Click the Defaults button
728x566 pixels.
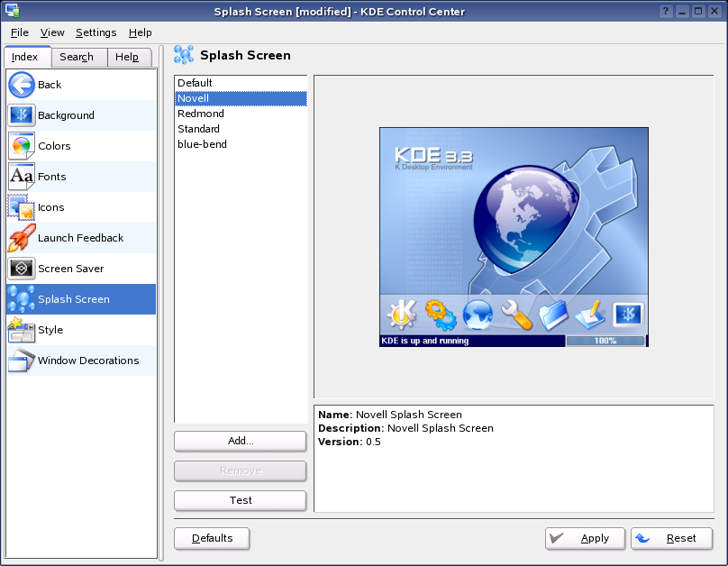click(212, 538)
